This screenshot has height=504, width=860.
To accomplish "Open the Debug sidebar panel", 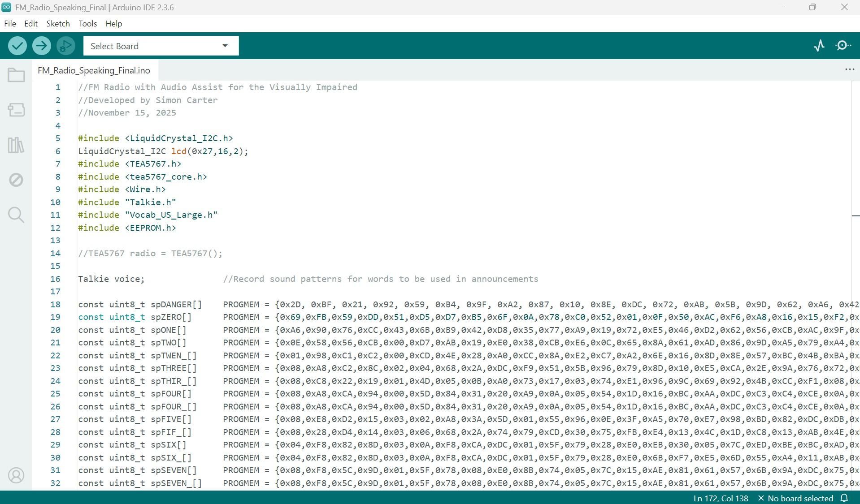I will click(16, 180).
